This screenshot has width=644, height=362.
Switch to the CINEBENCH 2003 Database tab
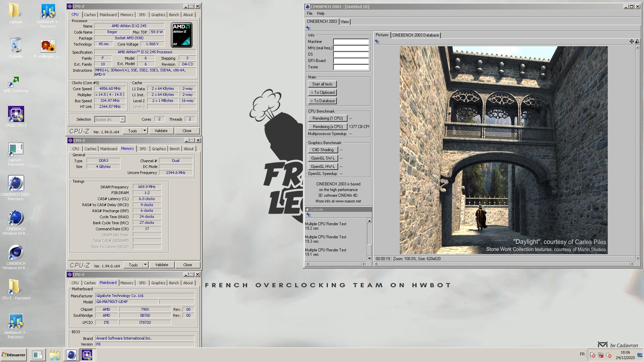pos(415,35)
